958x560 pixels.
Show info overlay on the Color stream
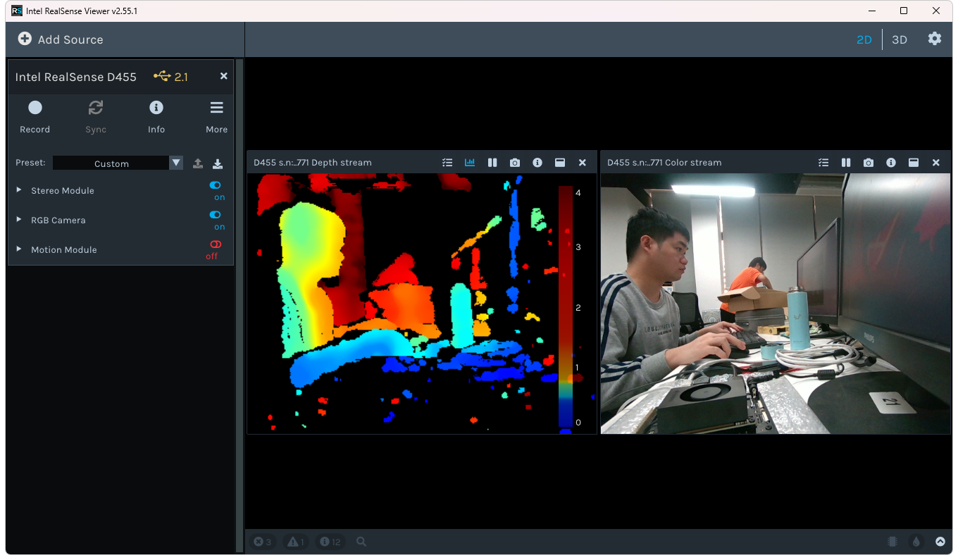coord(890,162)
